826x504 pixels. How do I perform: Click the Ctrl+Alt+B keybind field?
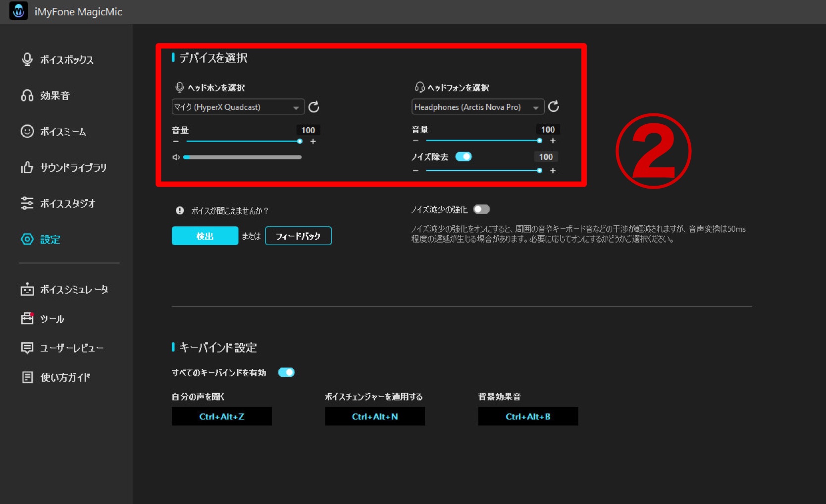tap(528, 416)
